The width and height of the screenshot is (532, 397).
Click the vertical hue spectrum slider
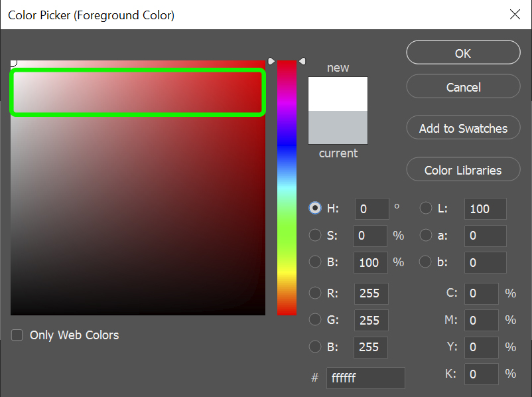pos(287,188)
